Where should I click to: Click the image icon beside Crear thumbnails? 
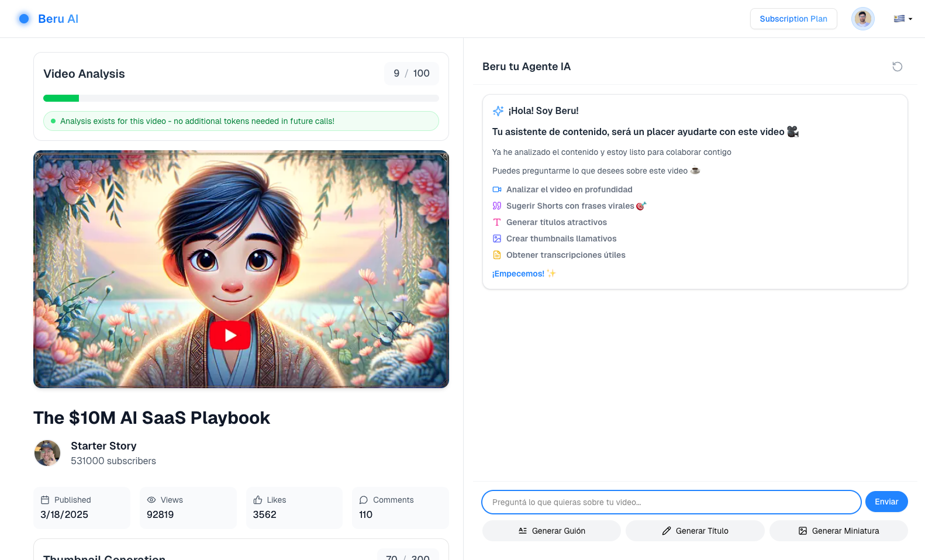point(497,238)
